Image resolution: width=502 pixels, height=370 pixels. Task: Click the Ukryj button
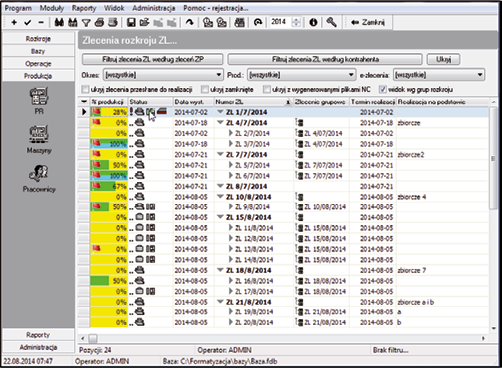pos(443,59)
